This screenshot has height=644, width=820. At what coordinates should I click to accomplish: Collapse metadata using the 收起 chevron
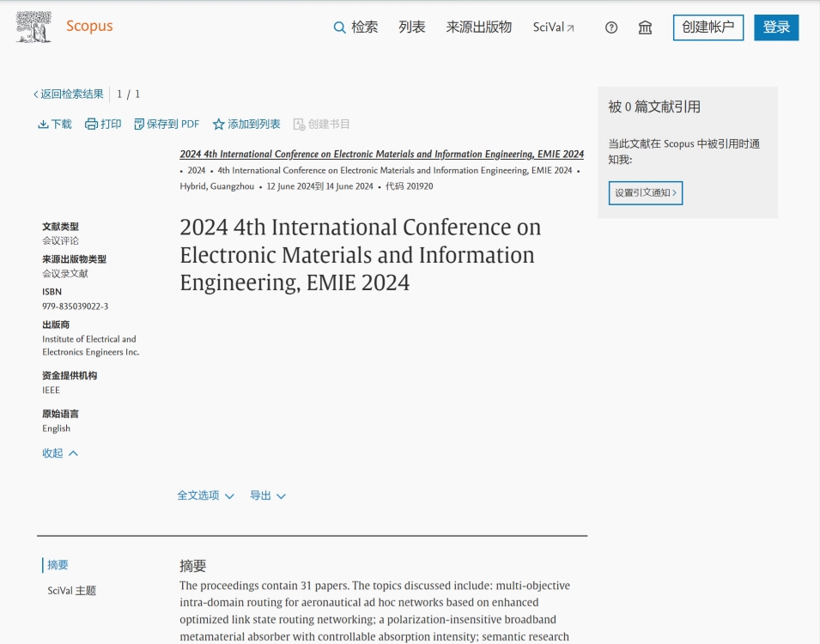59,453
